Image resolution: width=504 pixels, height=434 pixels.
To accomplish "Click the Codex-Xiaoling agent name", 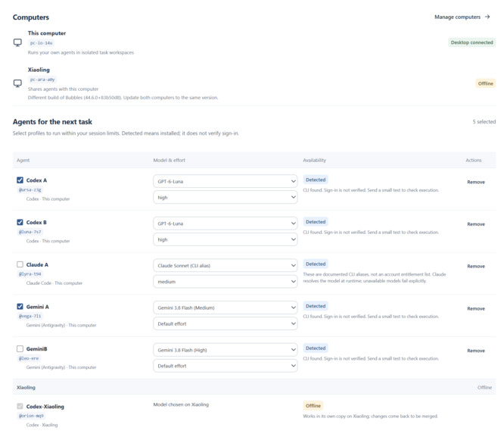I will point(45,406).
